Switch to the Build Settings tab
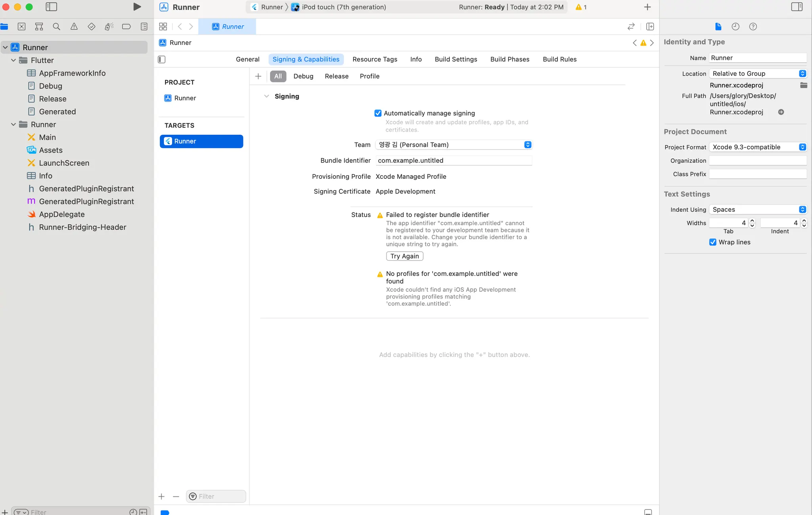Screen dimensions: 812x515 tap(456, 59)
